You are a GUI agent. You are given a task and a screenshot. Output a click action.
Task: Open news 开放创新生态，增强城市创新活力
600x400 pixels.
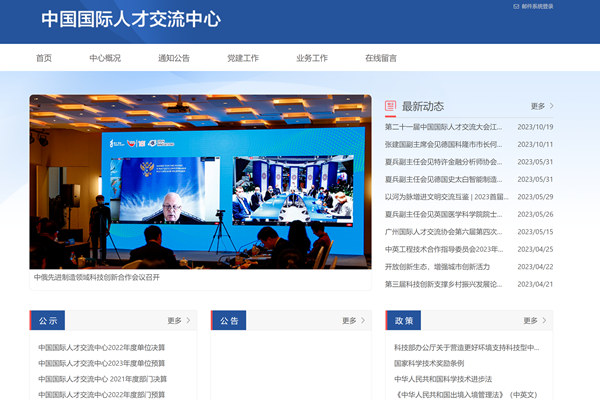(x=437, y=267)
